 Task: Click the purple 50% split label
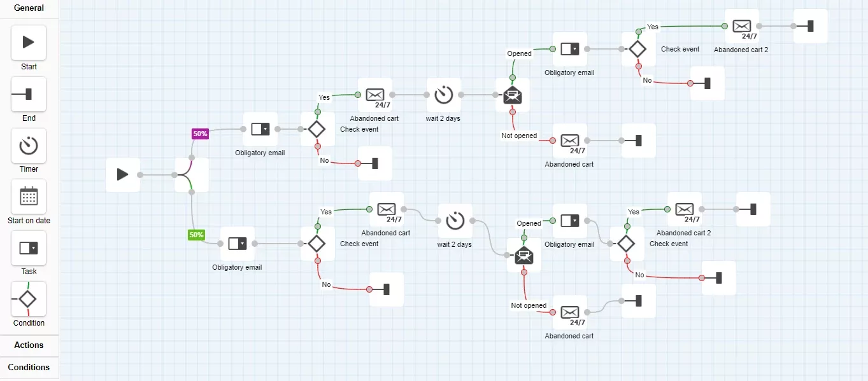click(x=200, y=134)
